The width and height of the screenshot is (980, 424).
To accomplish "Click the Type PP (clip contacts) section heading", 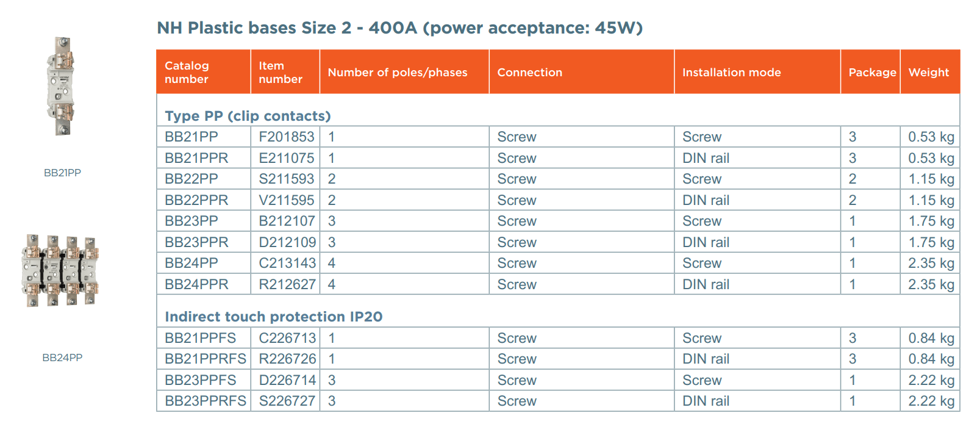I will 248,116.
